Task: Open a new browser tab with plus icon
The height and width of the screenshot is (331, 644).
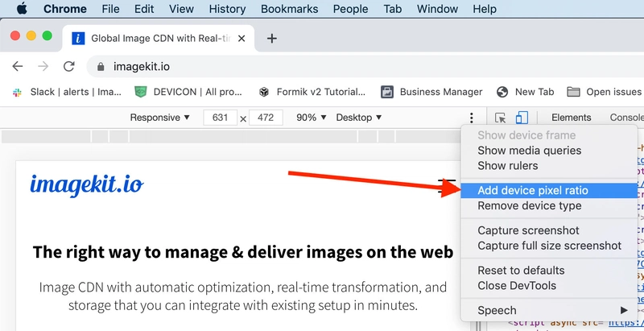Action: (271, 39)
